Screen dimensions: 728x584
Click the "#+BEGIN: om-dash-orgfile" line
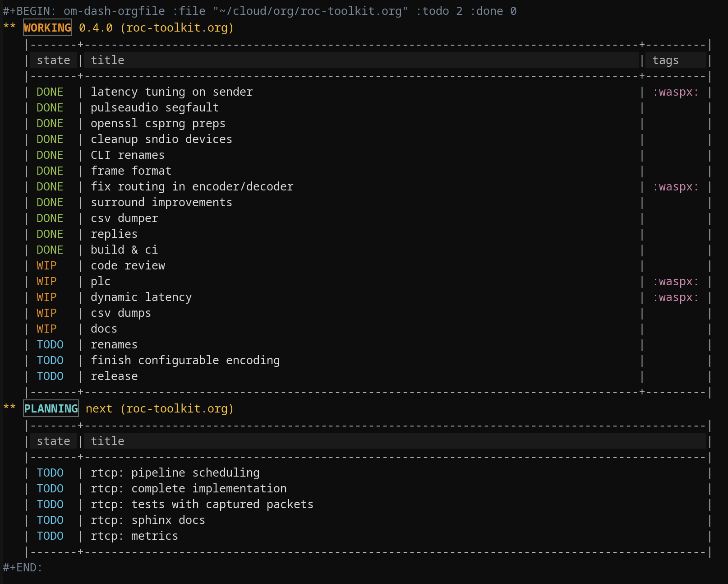click(x=260, y=11)
